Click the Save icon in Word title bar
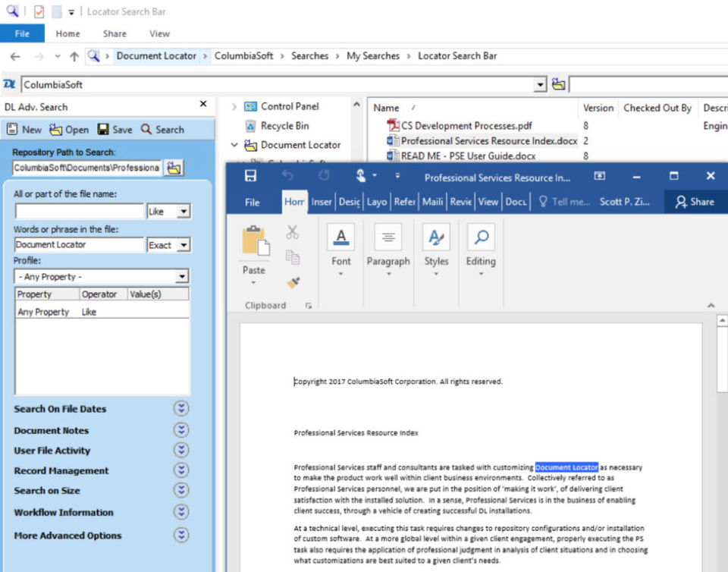Screen dimensions: 728x572 251,175
